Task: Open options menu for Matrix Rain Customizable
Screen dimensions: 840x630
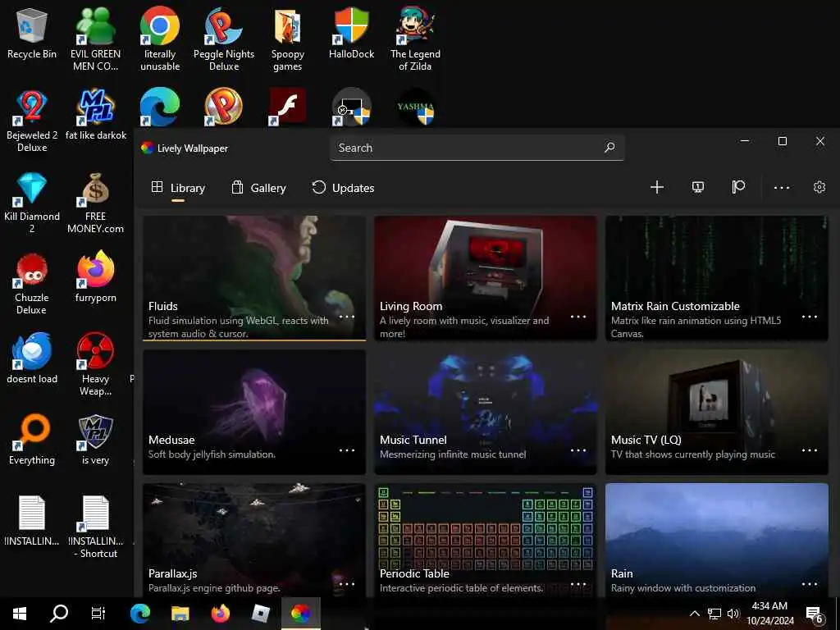Action: 810,317
